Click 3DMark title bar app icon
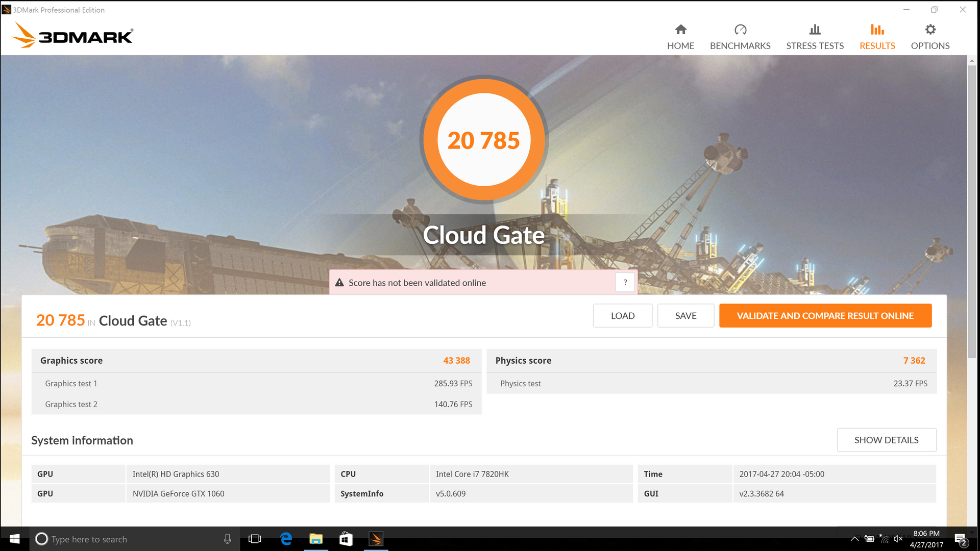 [6, 10]
